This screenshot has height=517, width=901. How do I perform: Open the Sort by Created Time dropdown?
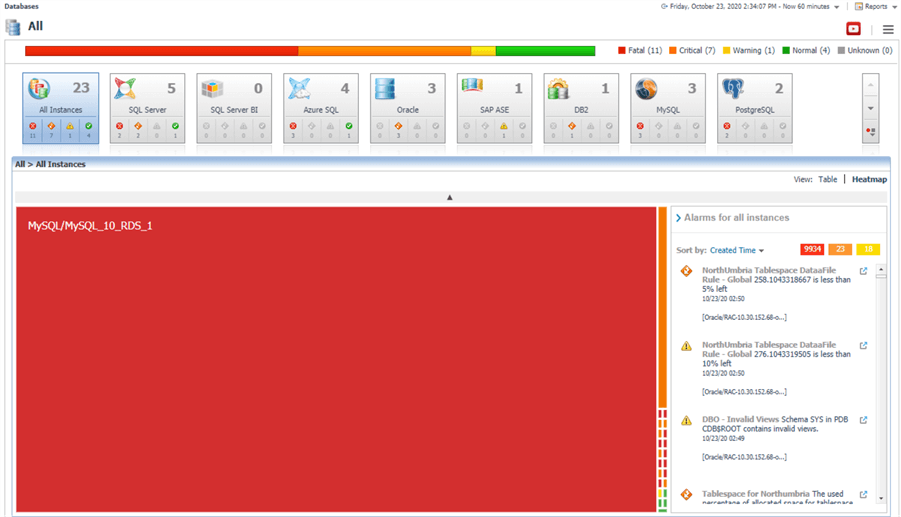(x=737, y=250)
